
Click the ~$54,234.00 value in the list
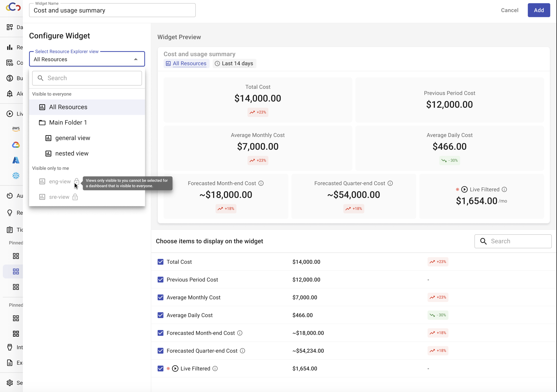[x=308, y=351]
